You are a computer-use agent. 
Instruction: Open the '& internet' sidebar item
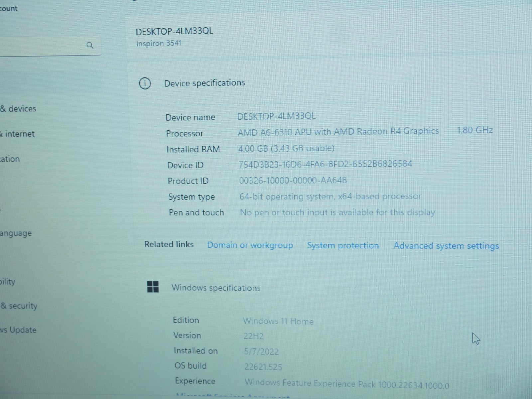[x=17, y=134]
